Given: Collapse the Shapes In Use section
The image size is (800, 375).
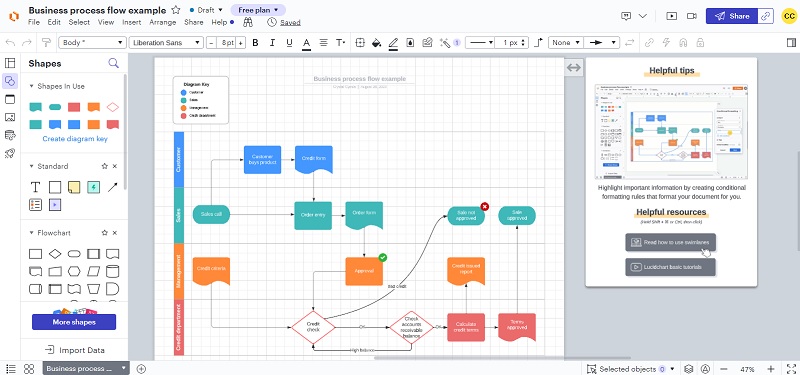Looking at the screenshot, I should tap(31, 86).
